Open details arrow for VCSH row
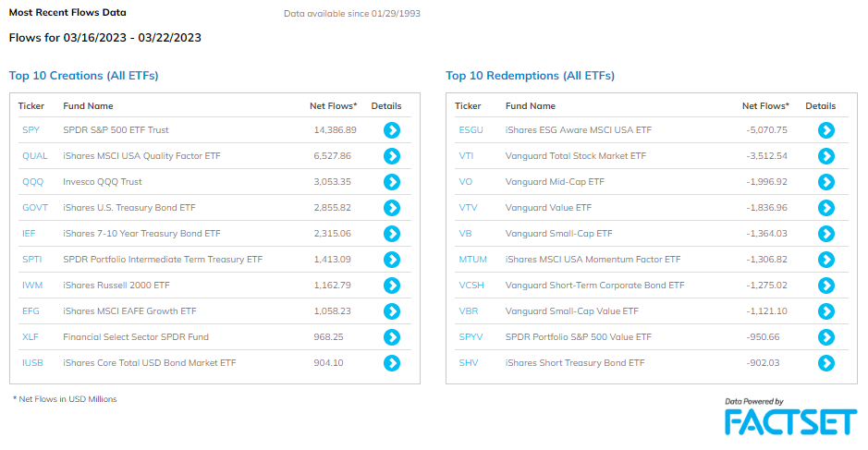The height and width of the screenshot is (450, 868). point(826,285)
